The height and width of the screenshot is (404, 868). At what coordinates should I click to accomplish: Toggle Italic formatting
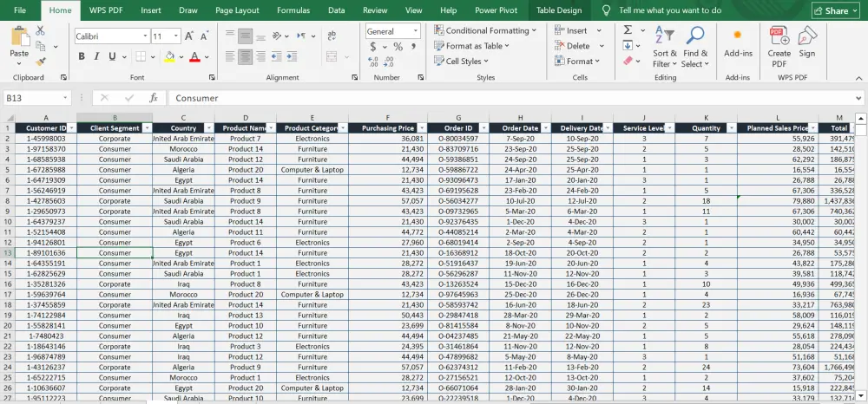(x=96, y=56)
